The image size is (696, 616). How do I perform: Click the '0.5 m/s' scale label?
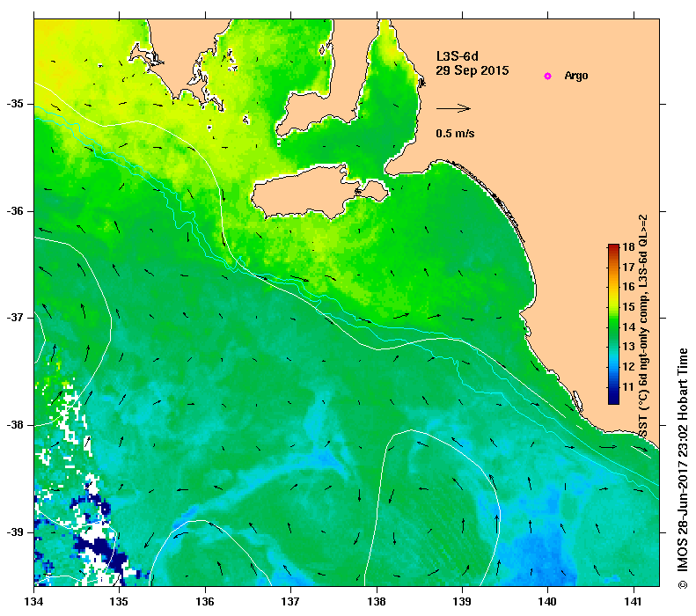coord(455,133)
